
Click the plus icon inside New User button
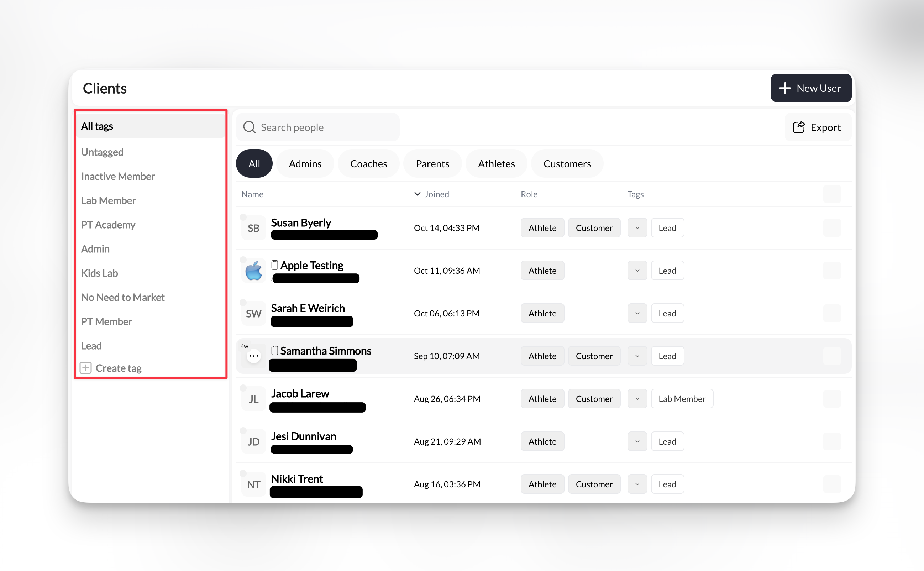(786, 88)
